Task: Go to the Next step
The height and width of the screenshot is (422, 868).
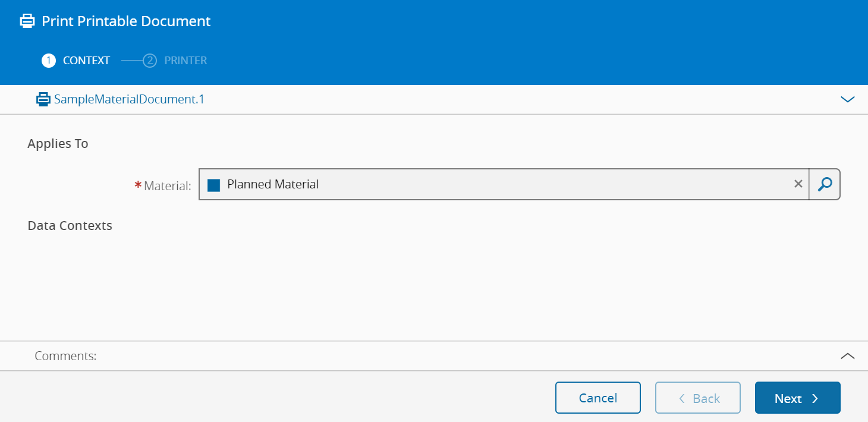Action: pyautogui.click(x=797, y=398)
